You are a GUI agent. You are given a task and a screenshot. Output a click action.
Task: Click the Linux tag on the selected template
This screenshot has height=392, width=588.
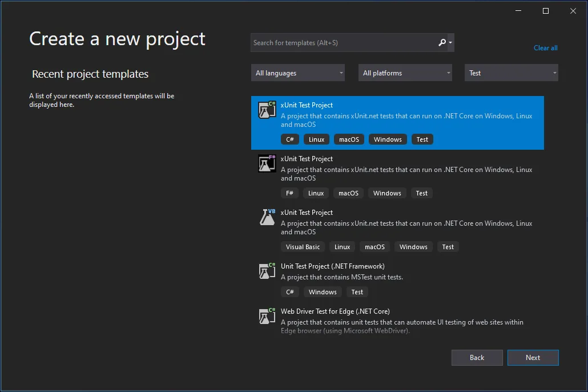coord(316,139)
